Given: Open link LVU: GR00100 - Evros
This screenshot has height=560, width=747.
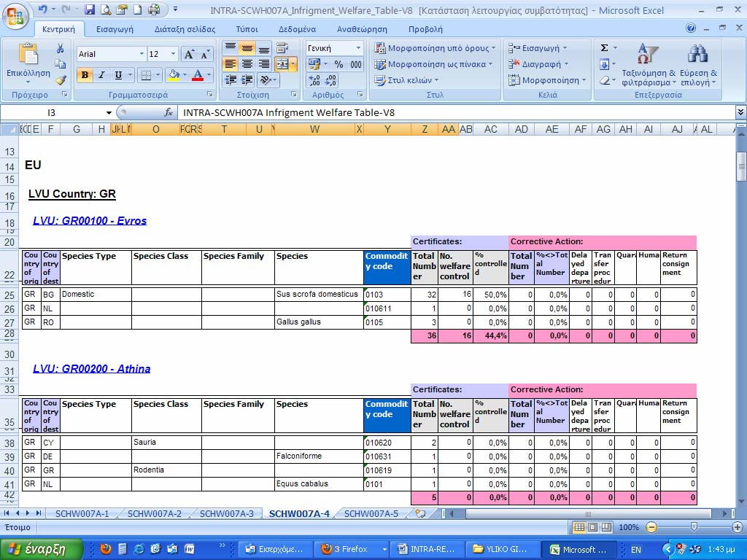Looking at the screenshot, I should point(90,220).
